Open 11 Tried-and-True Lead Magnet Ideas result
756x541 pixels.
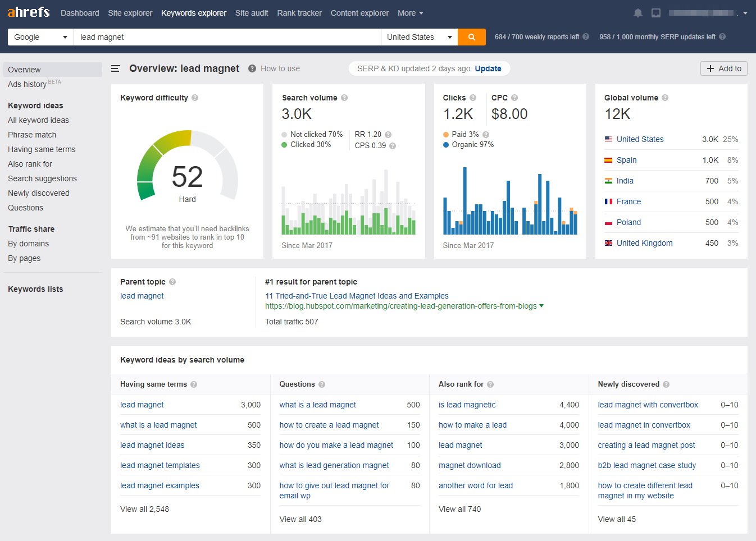coord(357,296)
